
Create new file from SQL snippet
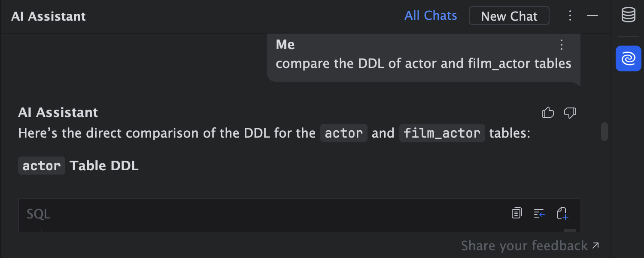[x=562, y=213]
